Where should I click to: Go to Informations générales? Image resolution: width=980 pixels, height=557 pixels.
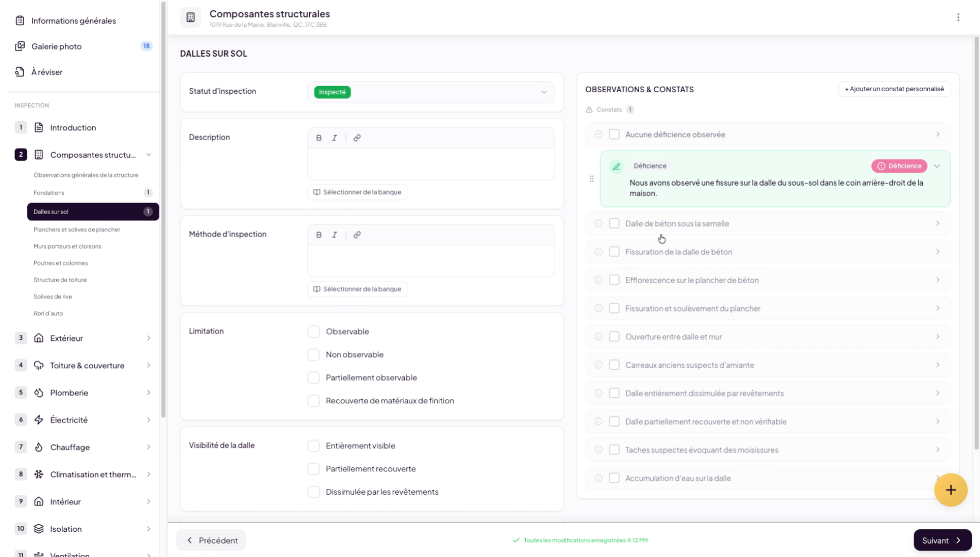point(73,21)
